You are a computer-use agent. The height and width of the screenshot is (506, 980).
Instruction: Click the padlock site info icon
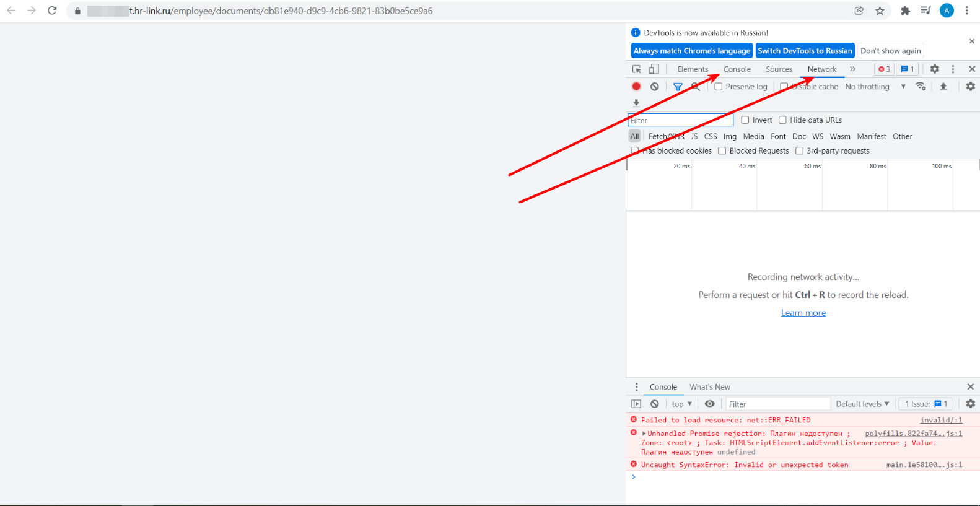point(77,11)
